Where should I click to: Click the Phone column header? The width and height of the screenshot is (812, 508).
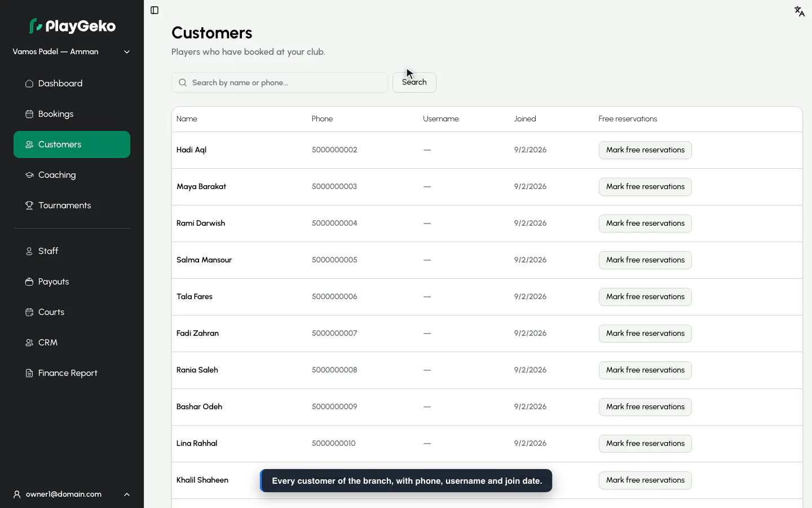pyautogui.click(x=322, y=119)
